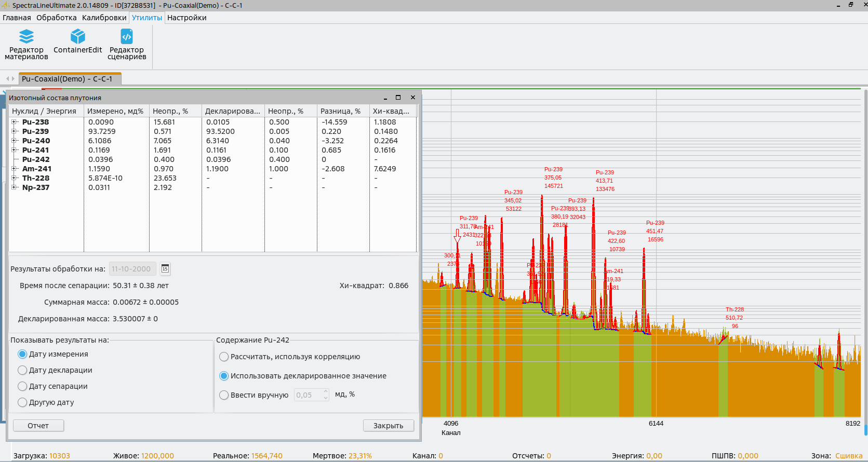Expand the Np-237 nuclide entry
868x462 pixels.
point(15,187)
